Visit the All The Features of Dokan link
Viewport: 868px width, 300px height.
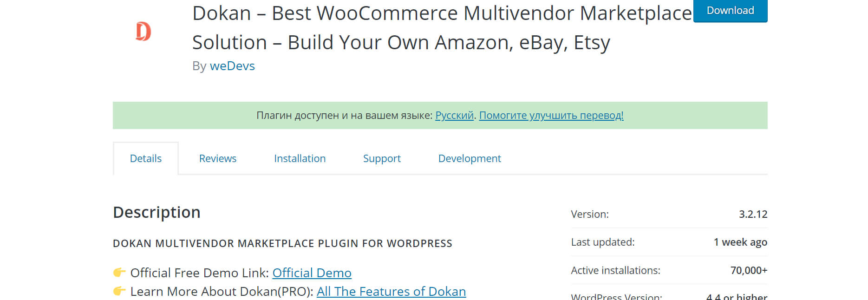click(x=391, y=291)
